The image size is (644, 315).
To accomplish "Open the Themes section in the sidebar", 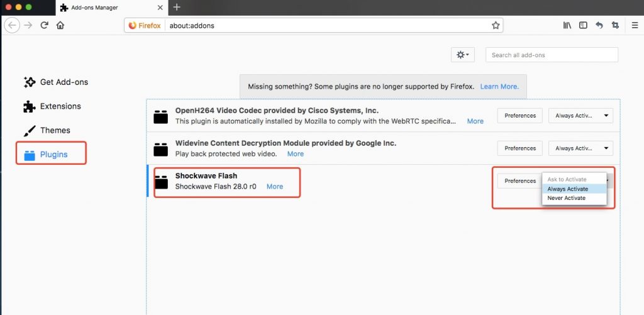I will pos(55,130).
